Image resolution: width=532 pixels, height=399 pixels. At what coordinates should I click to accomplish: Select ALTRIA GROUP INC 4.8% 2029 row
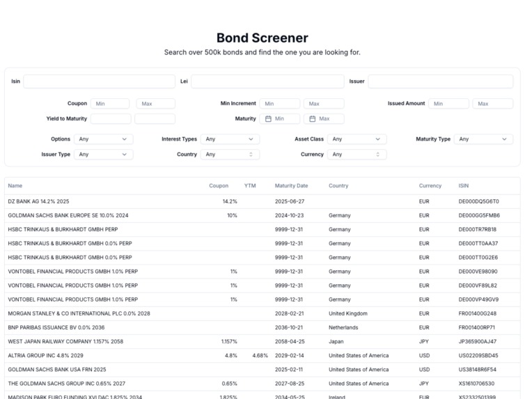click(263, 356)
